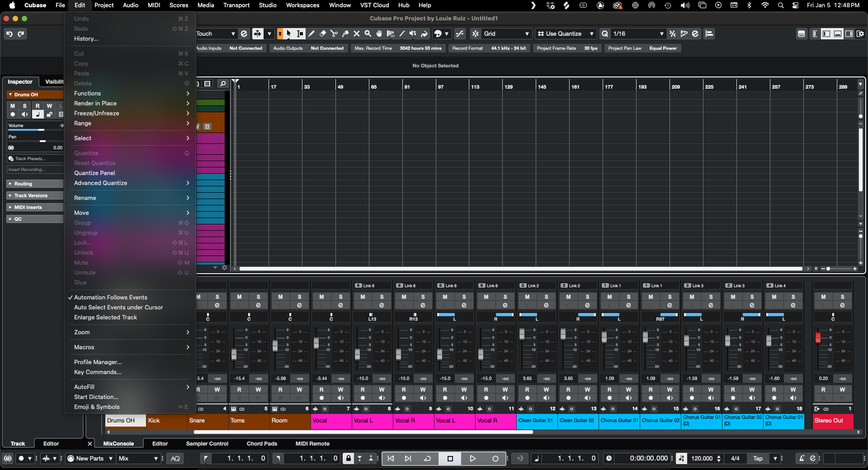Select the Split scissors tool
The image size is (868, 470).
click(334, 33)
